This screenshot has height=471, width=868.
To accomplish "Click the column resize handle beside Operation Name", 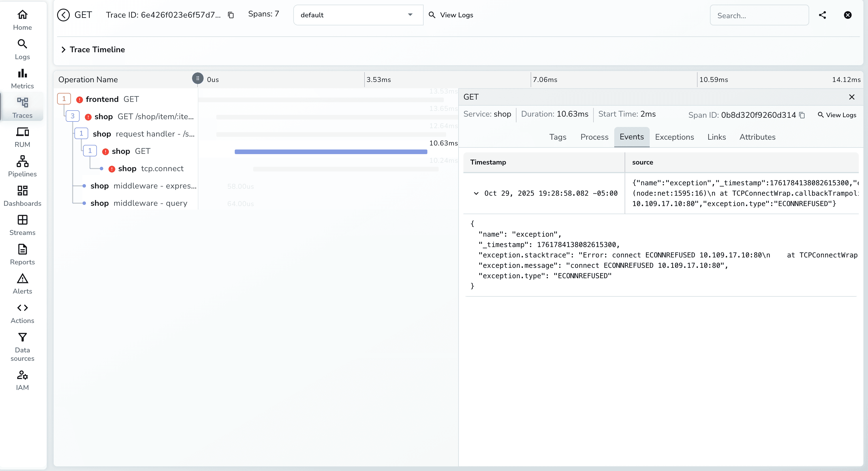I will click(198, 78).
